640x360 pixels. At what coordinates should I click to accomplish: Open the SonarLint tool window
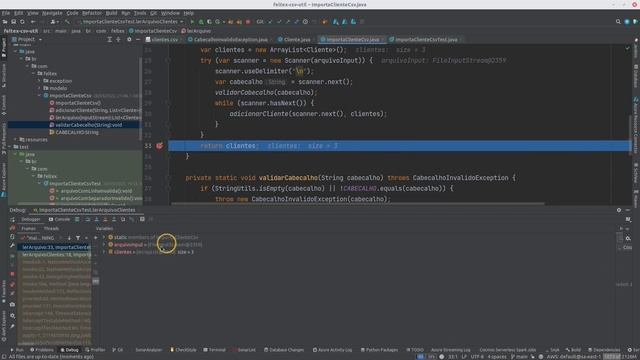[x=244, y=350]
